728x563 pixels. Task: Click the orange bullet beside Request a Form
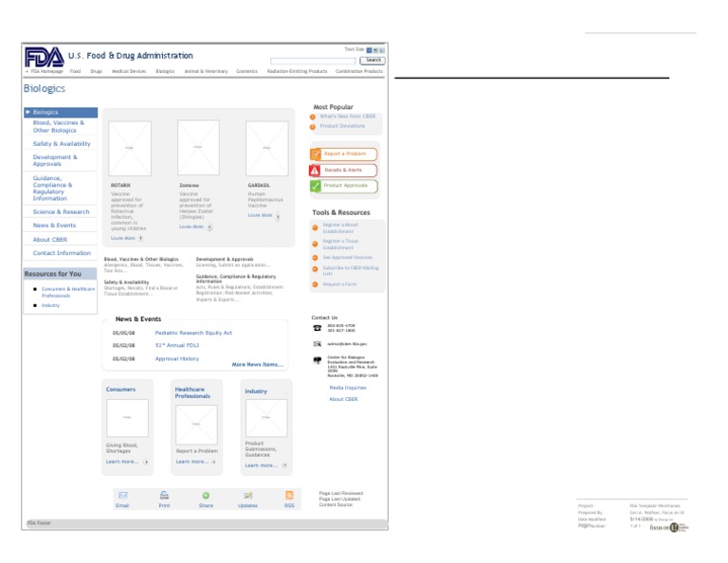[315, 284]
